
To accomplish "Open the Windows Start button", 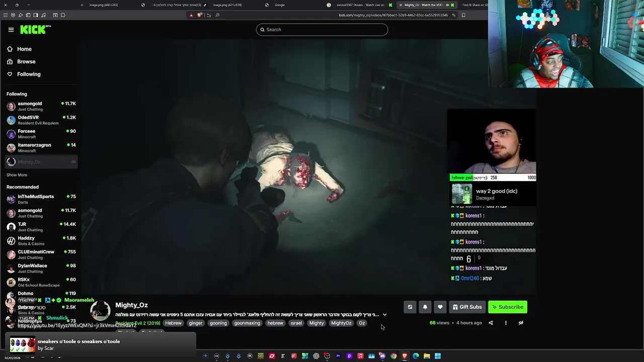I will [438, 356].
